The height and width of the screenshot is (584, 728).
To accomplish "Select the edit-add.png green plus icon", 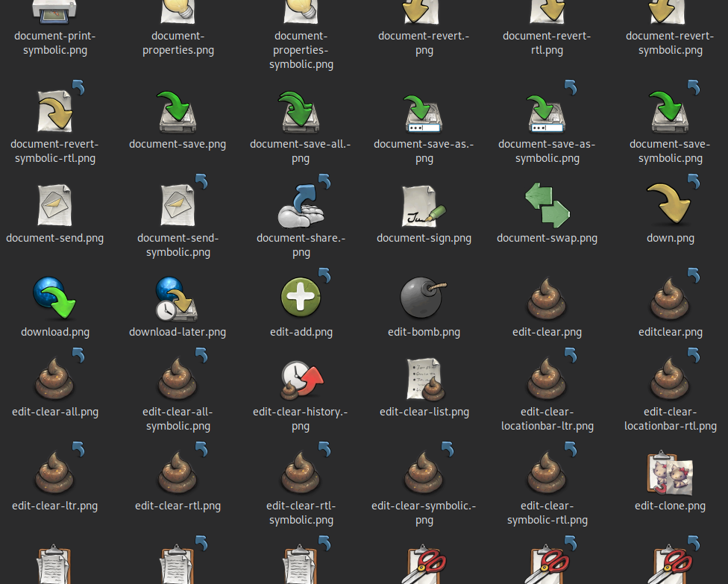I will coord(301,298).
